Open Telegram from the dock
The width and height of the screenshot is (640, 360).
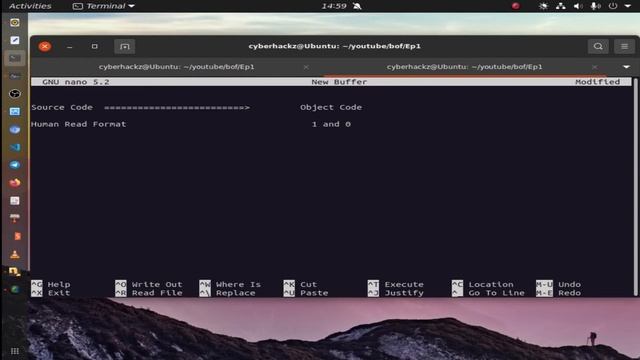click(15, 165)
